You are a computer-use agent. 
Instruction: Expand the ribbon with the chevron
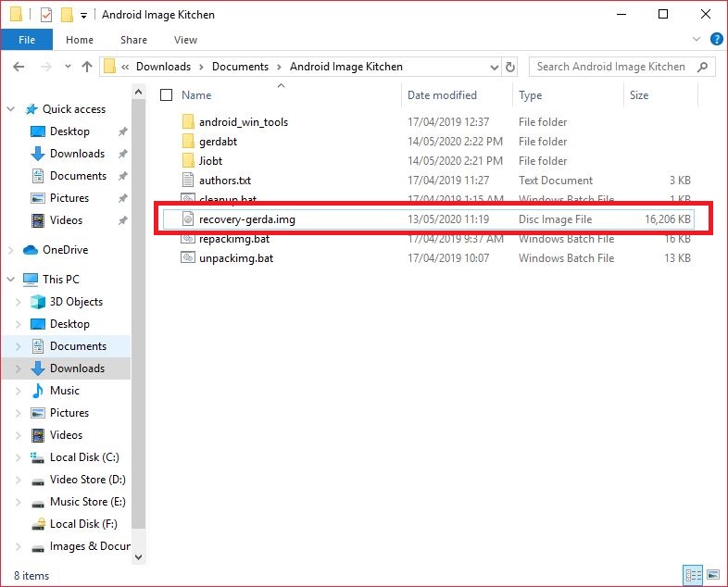pyautogui.click(x=696, y=39)
